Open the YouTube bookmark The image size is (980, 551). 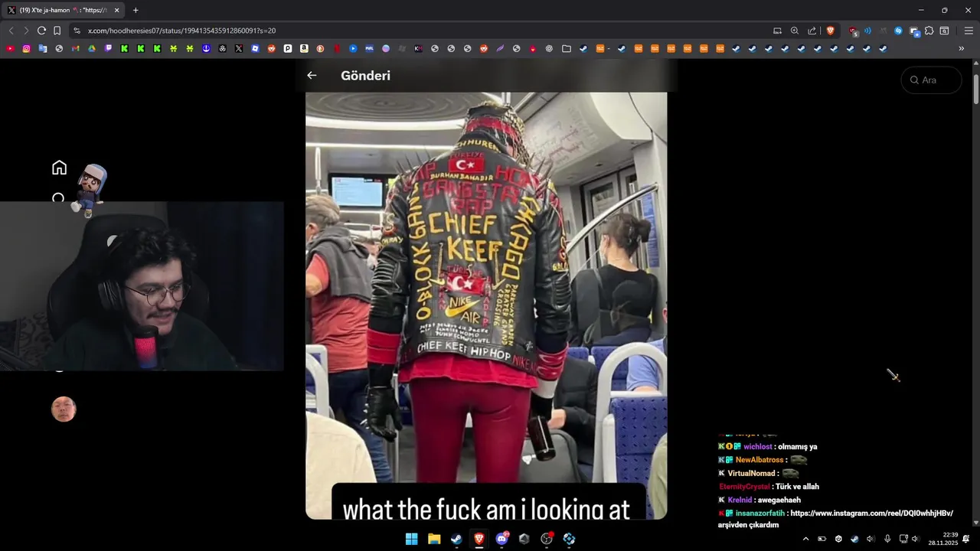(x=10, y=48)
